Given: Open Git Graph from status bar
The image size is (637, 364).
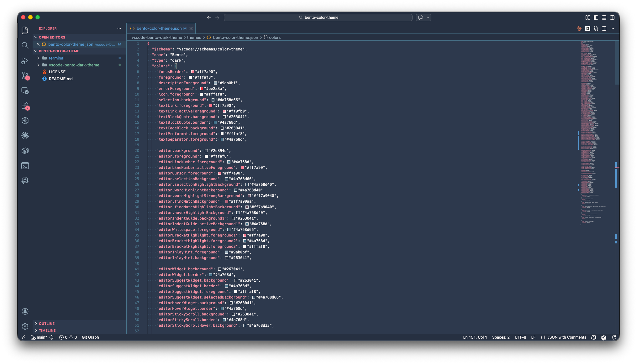Looking at the screenshot, I should pyautogui.click(x=90, y=337).
